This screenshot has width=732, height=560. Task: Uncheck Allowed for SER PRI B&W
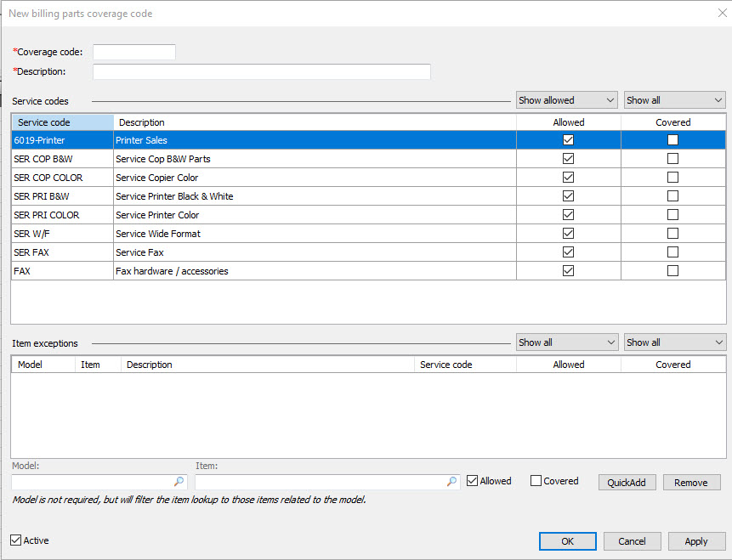[x=568, y=195]
